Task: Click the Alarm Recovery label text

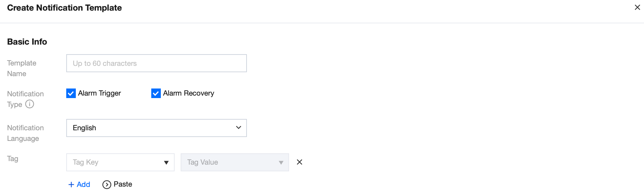Action: [188, 93]
